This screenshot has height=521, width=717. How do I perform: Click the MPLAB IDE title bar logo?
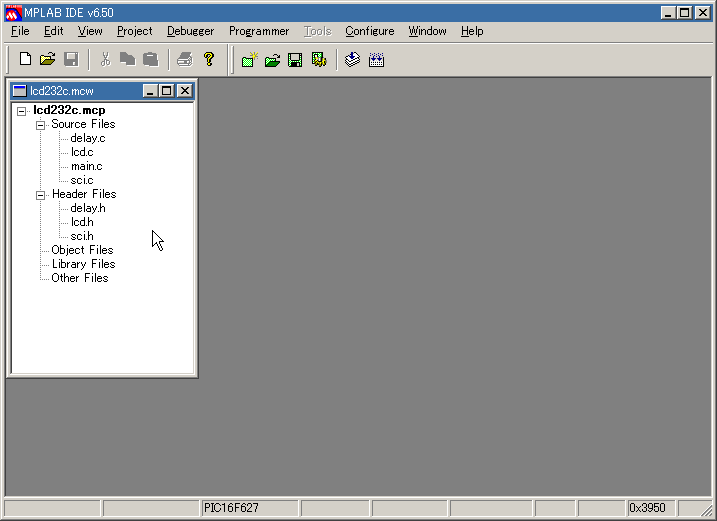(x=13, y=13)
